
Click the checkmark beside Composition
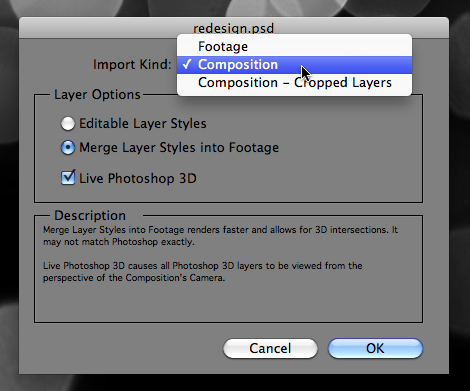(x=187, y=64)
